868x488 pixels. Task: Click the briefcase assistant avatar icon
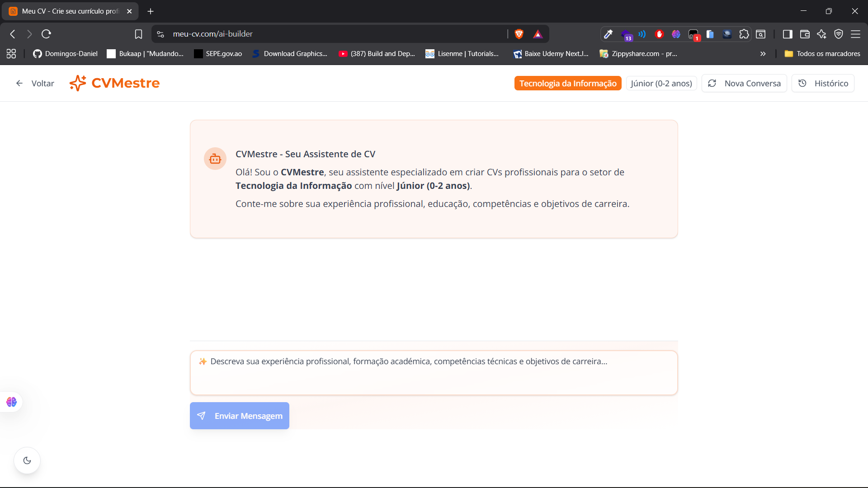coord(215,159)
